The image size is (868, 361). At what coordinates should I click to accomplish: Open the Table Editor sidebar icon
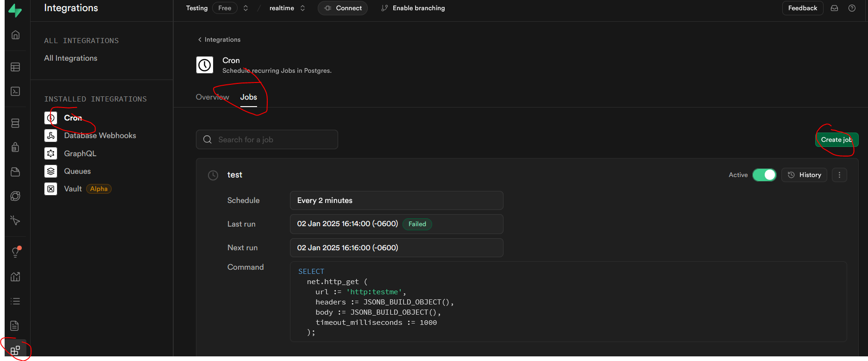coord(15,67)
